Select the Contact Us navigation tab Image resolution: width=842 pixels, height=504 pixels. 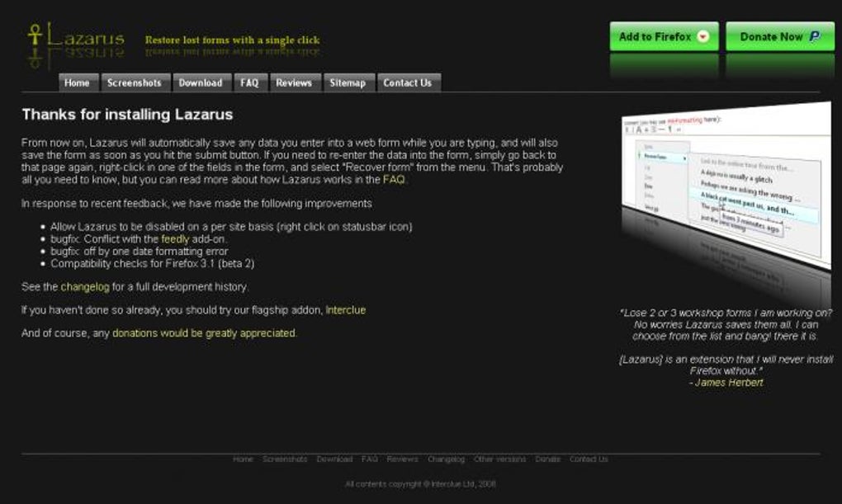[409, 82]
